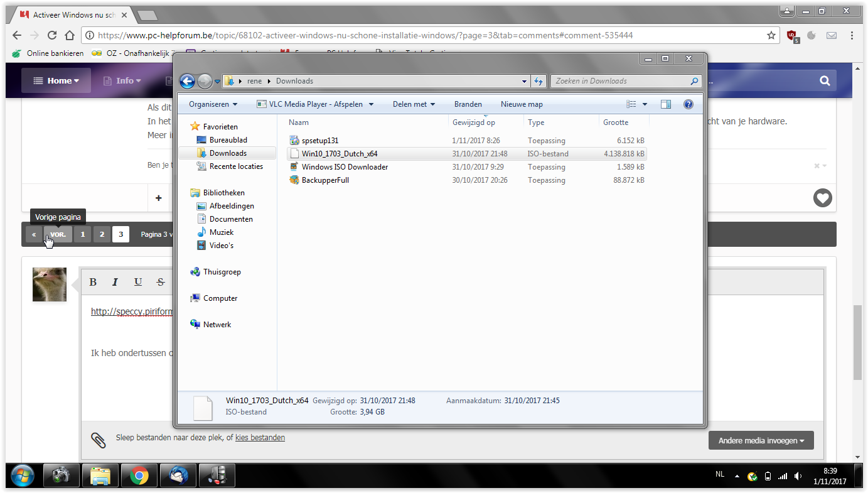Click the kies bestanden link
The width and height of the screenshot is (868, 493).
260,438
